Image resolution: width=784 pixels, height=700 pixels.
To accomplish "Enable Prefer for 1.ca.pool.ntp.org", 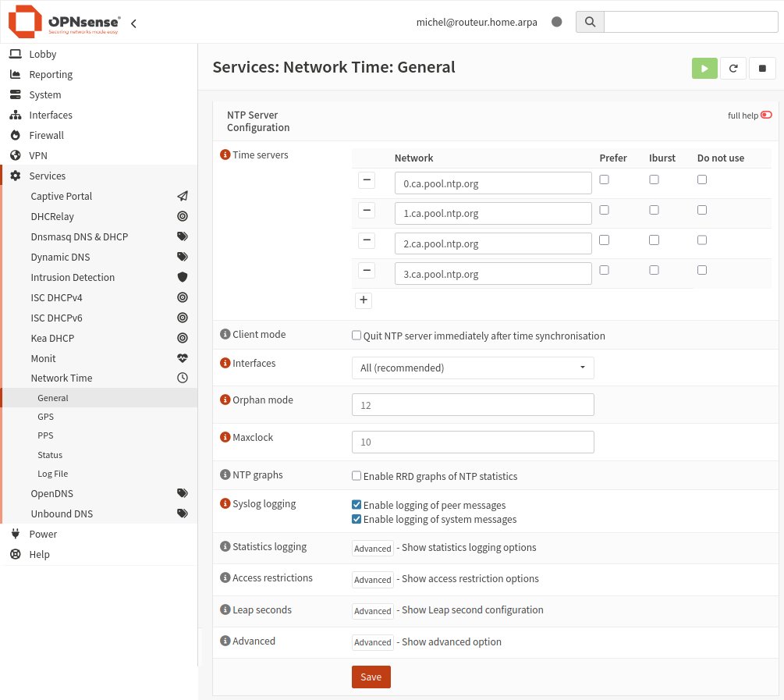I will tap(604, 210).
